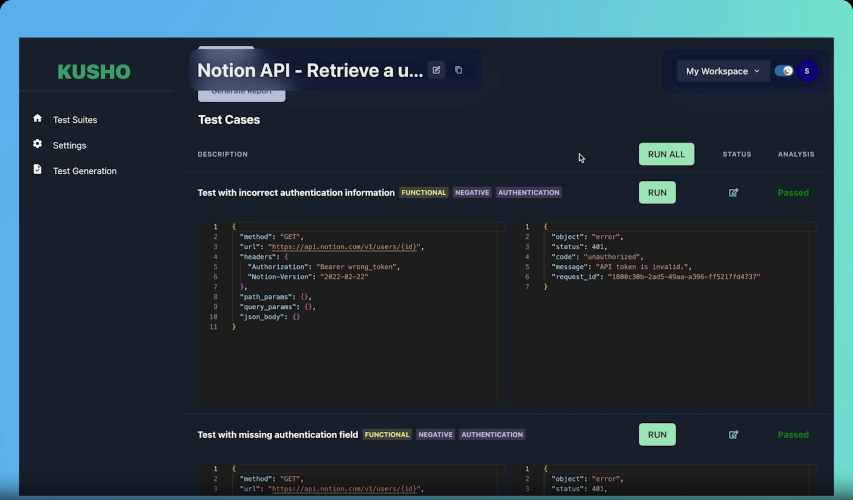Viewport: 853px width, 500px height.
Task: Run the missing authentication field test
Action: click(x=657, y=435)
